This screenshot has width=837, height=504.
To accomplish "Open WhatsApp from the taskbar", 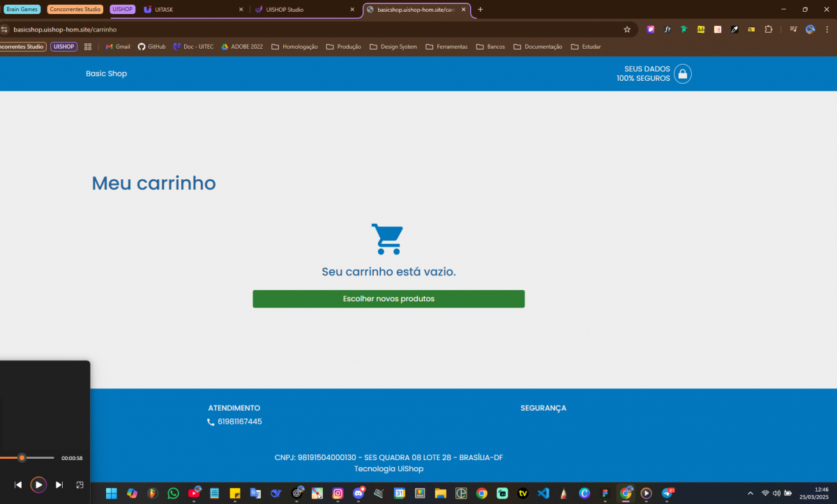I will pos(173,494).
